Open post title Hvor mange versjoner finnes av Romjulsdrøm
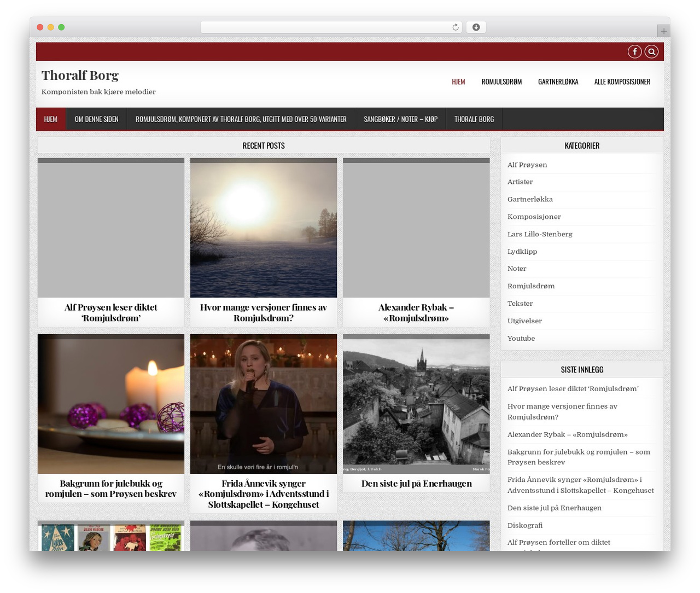Viewport: 700px width, 593px height. click(264, 313)
